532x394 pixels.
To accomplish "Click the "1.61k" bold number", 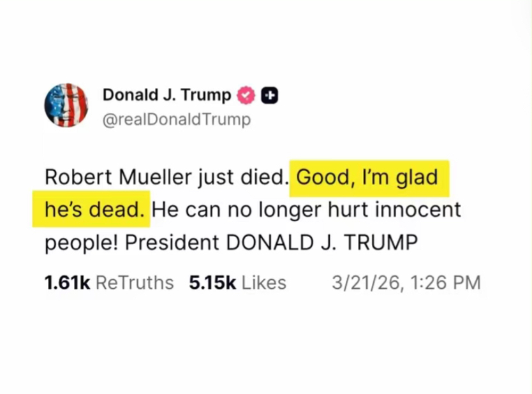I will click(x=67, y=282).
